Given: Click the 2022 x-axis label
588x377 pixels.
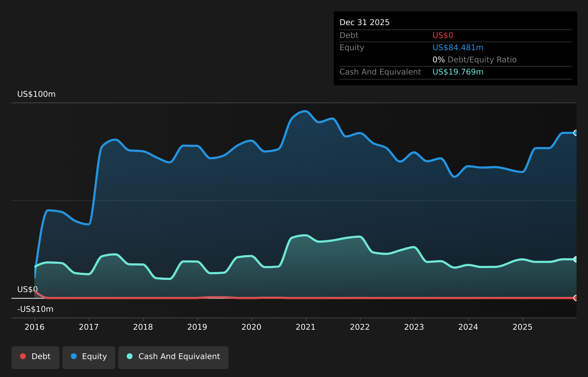Looking at the screenshot, I should (x=360, y=327).
